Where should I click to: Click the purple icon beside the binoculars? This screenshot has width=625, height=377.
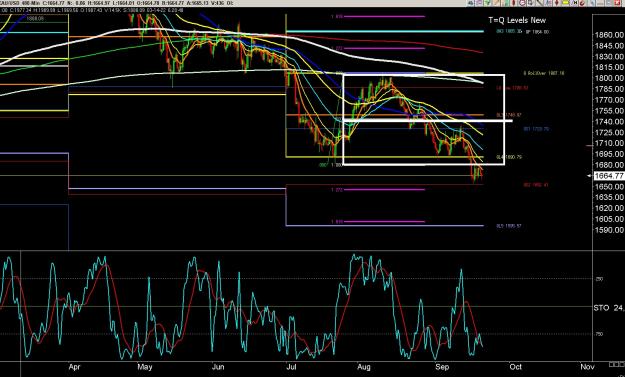tap(479, 3)
